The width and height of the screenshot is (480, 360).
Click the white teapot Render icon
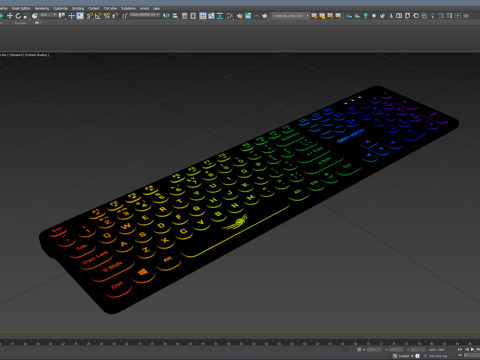[265, 16]
